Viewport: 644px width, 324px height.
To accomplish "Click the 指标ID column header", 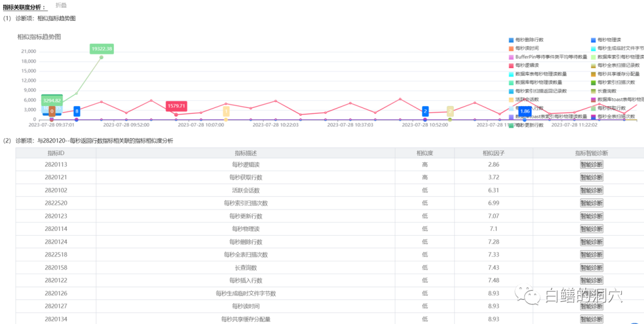I will (55, 153).
